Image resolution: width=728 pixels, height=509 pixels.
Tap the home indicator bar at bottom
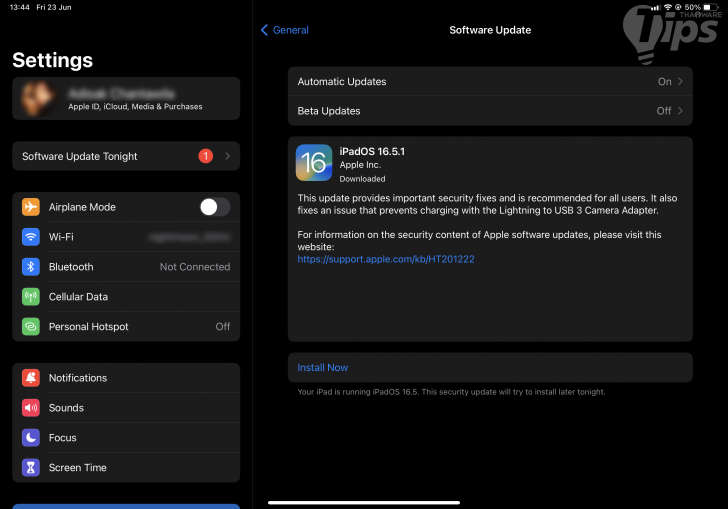pyautogui.click(x=364, y=502)
